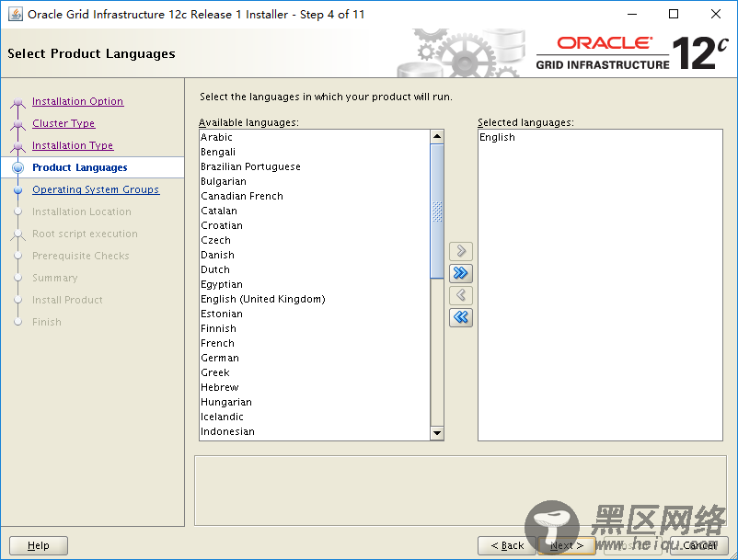
Task: Click the Cancel button
Action: pyautogui.click(x=699, y=545)
